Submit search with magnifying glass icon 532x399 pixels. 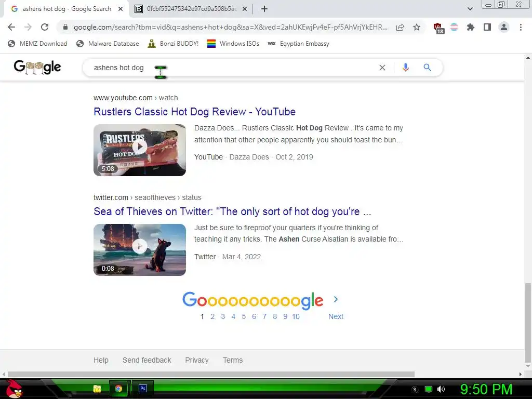pos(427,68)
